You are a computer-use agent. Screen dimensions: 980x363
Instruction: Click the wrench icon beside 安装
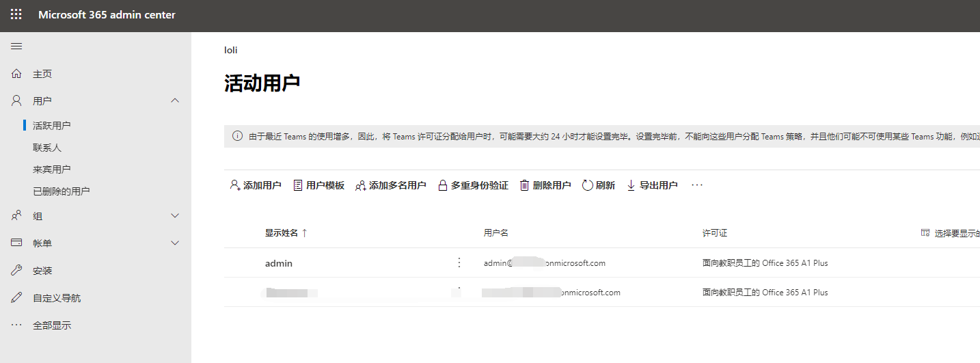click(x=17, y=271)
